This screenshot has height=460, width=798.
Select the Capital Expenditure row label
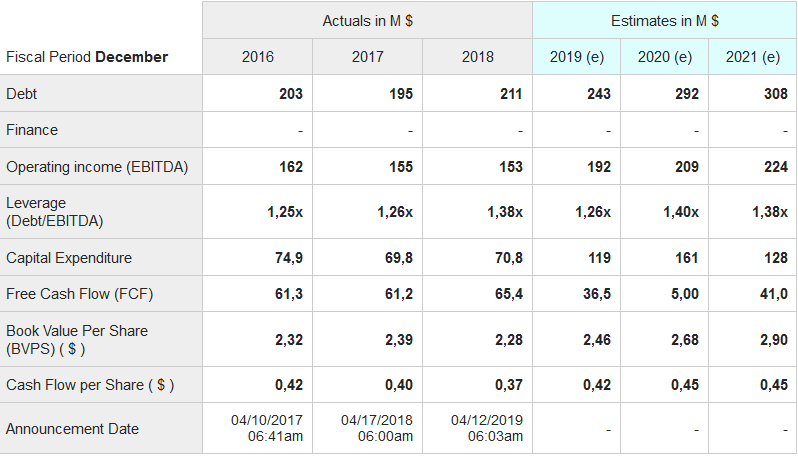tap(69, 258)
